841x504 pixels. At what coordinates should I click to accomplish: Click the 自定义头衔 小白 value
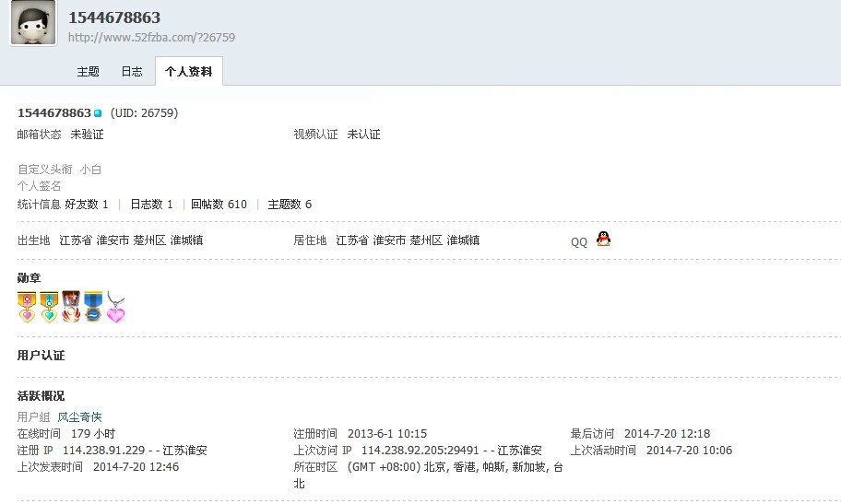pyautogui.click(x=90, y=170)
